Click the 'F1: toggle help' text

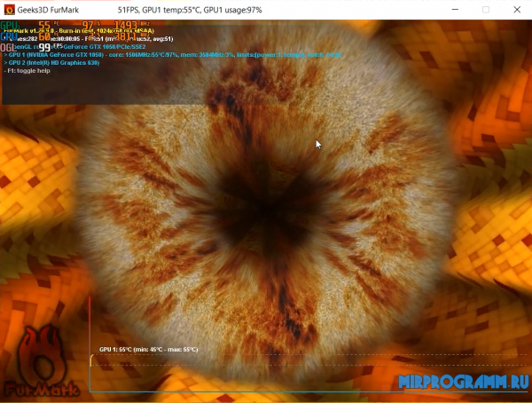point(27,71)
